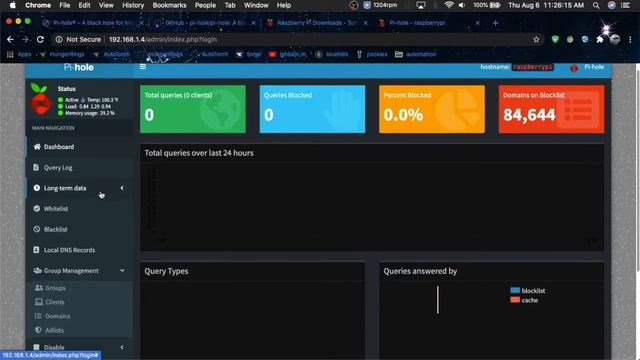Open the Chrome extensions puzzle icon
This screenshot has height=360, width=640.
coord(600,40)
